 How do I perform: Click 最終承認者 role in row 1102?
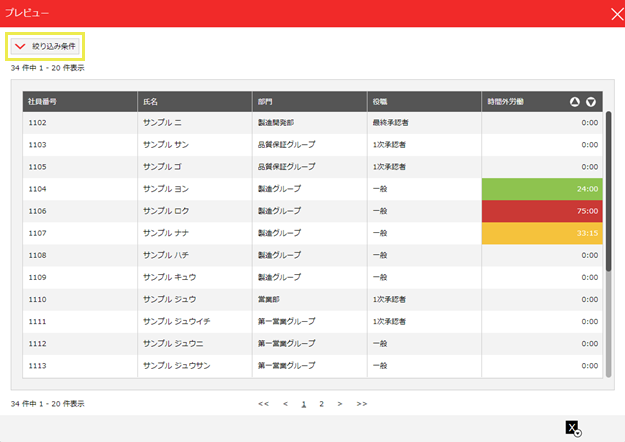(x=391, y=123)
